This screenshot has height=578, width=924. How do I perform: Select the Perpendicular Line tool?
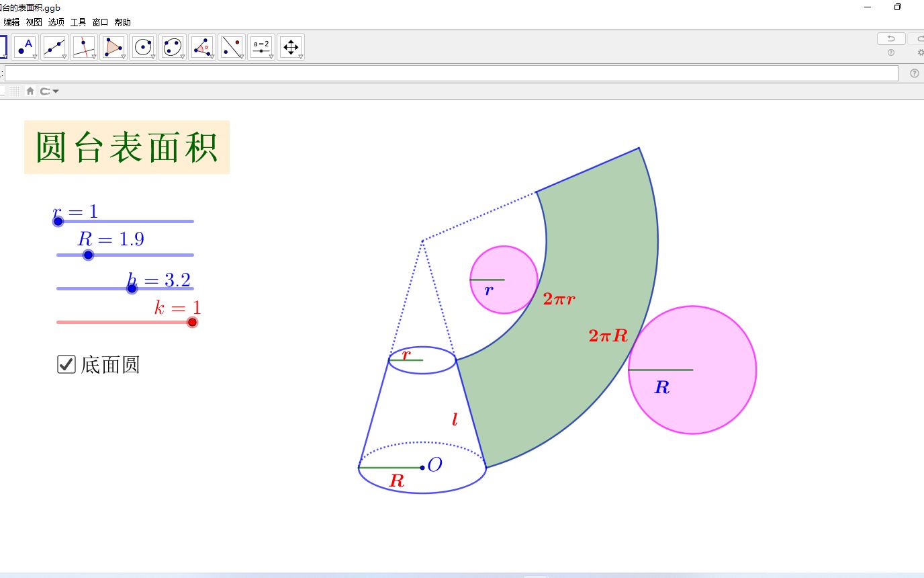coord(84,47)
